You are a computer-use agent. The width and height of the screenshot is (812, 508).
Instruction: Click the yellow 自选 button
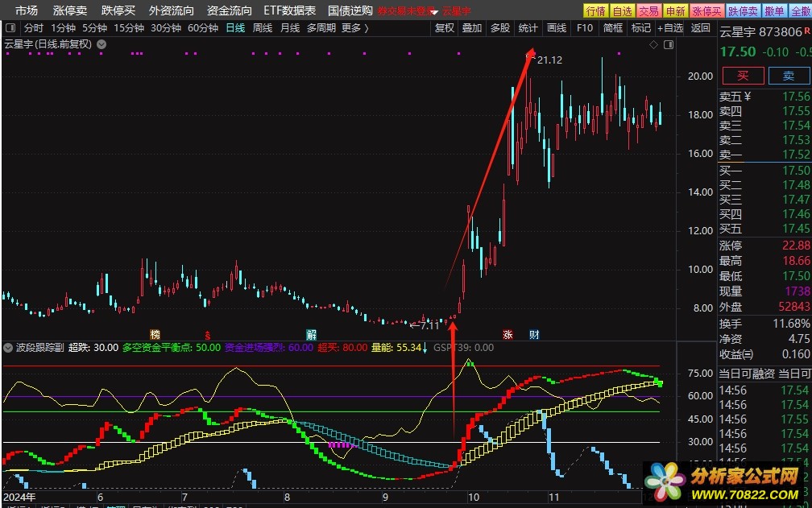pos(622,10)
